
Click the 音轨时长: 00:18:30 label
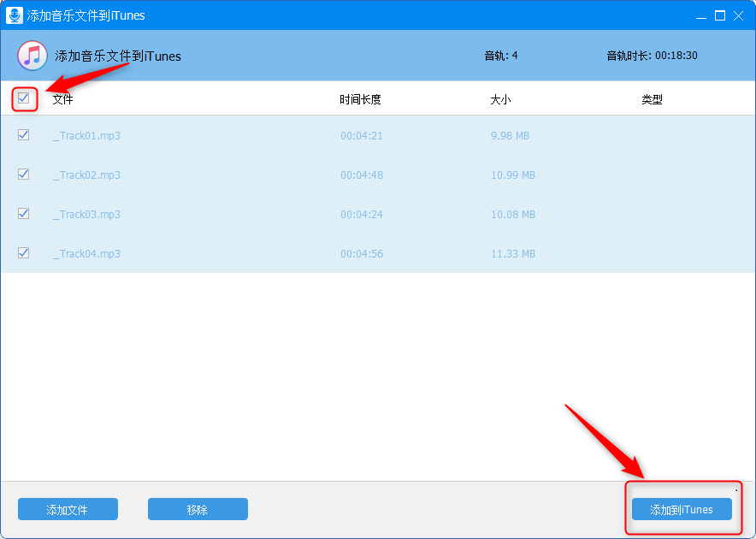click(x=652, y=56)
